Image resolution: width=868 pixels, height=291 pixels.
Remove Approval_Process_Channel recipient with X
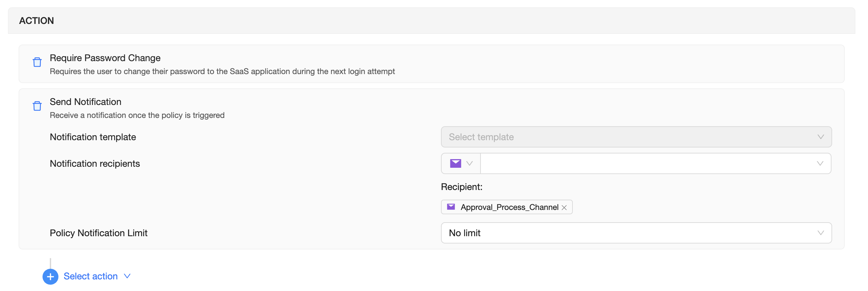pos(564,208)
